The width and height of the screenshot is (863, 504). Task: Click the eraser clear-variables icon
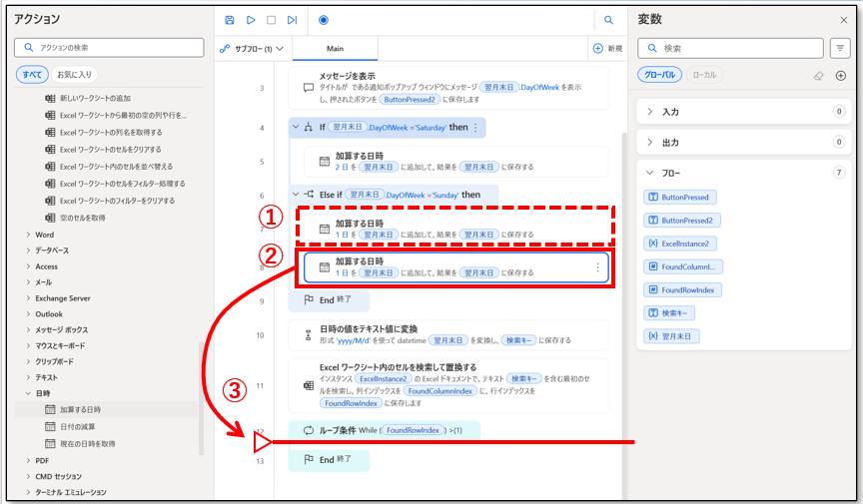(x=819, y=75)
